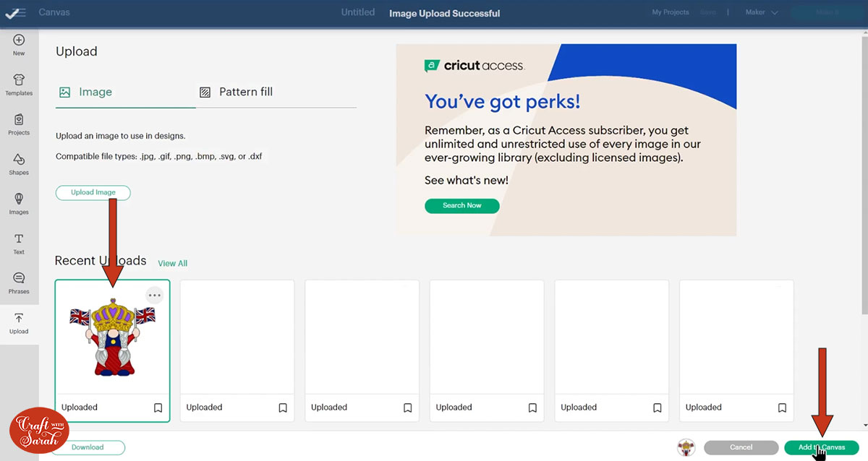Click the selected image preview near Cancel
This screenshot has width=868, height=461.
click(x=686, y=447)
